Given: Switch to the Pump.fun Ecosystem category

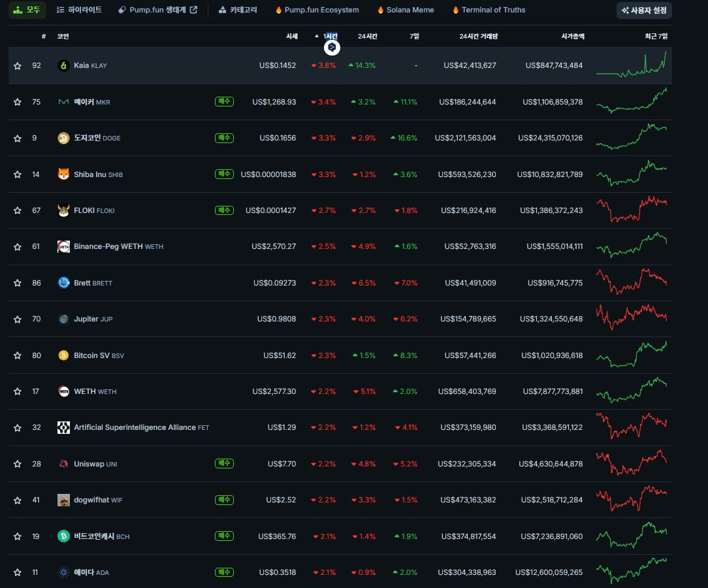Looking at the screenshot, I should tap(317, 10).
